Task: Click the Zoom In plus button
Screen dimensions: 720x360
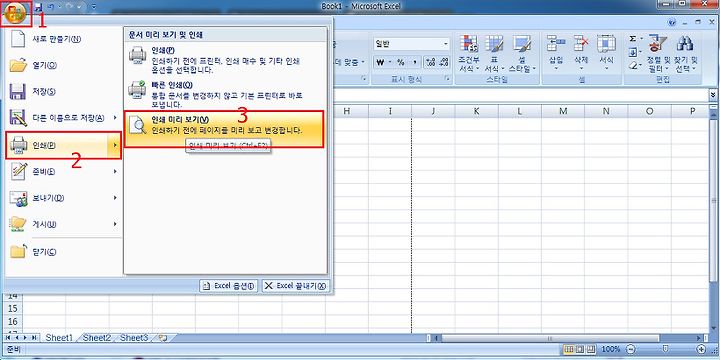Action: [701, 349]
